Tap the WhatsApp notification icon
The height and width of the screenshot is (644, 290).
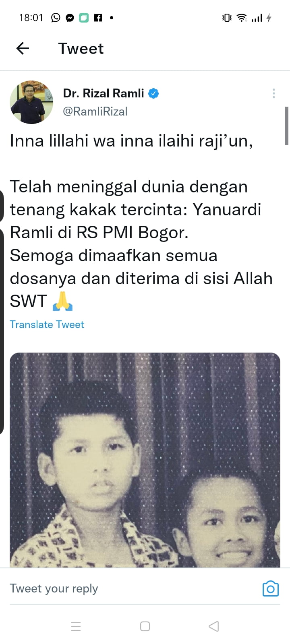tap(56, 17)
